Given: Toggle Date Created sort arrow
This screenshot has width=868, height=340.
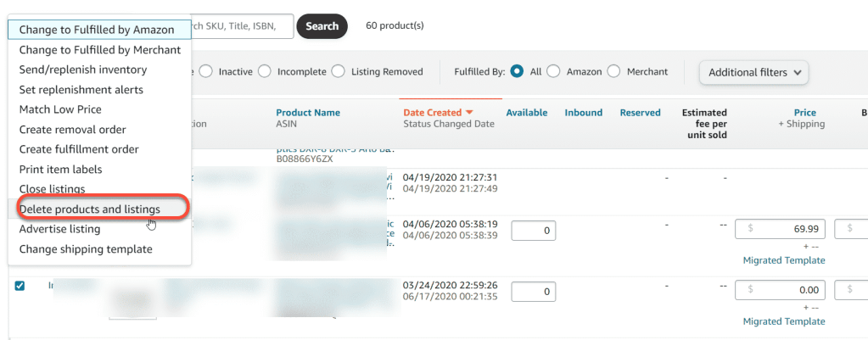Looking at the screenshot, I should (469, 113).
